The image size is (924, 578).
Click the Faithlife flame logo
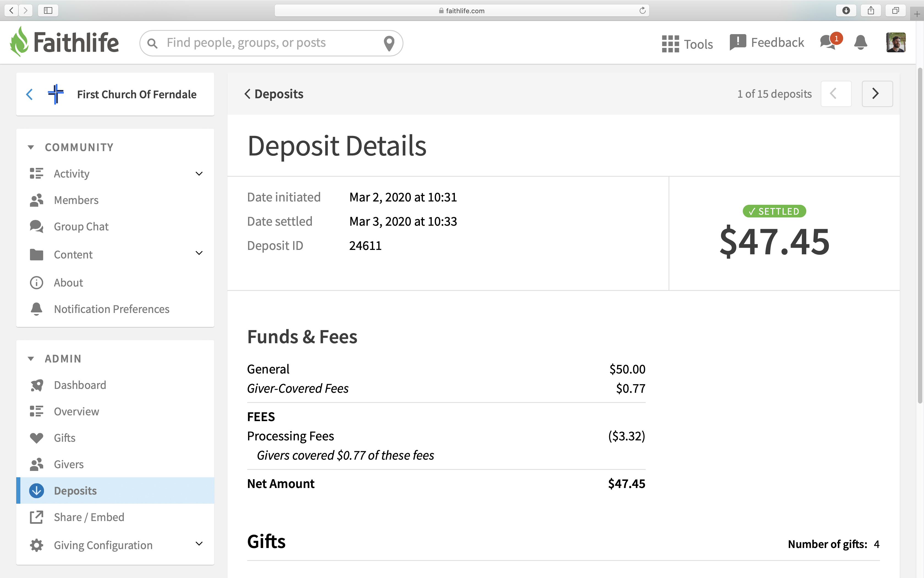[x=19, y=41]
